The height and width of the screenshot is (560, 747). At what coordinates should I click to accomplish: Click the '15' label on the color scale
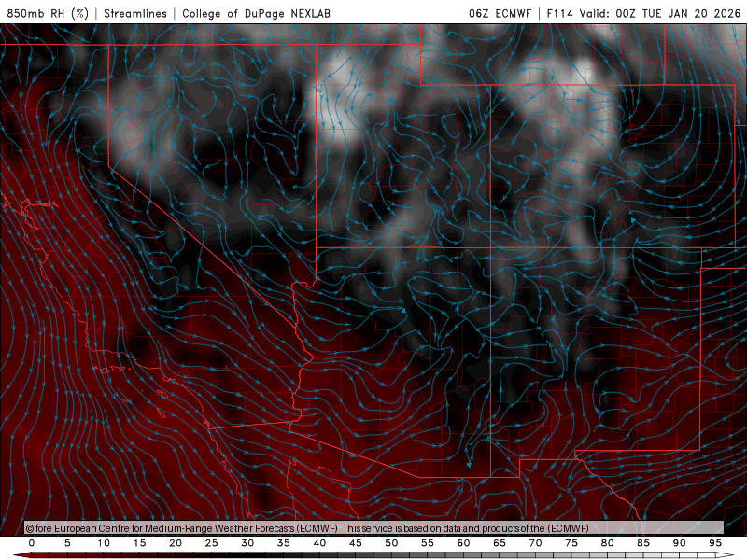139,543
